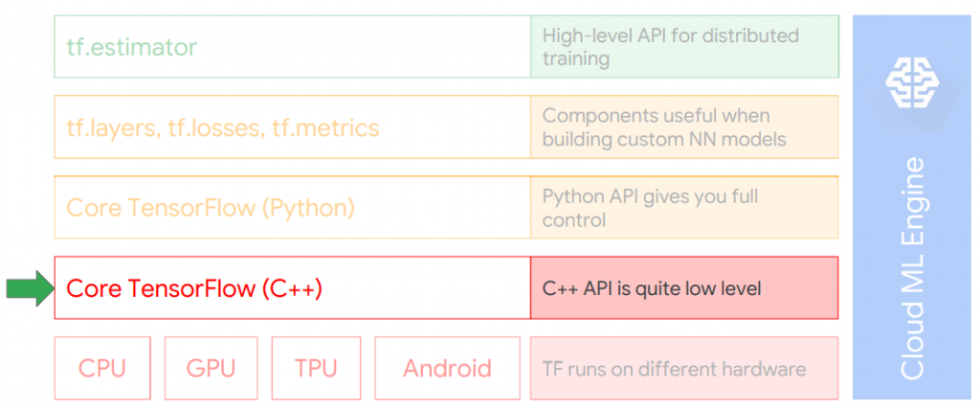Click the word 'tf.layers' in layer title
Screen dimensions: 980x411
click(x=105, y=127)
